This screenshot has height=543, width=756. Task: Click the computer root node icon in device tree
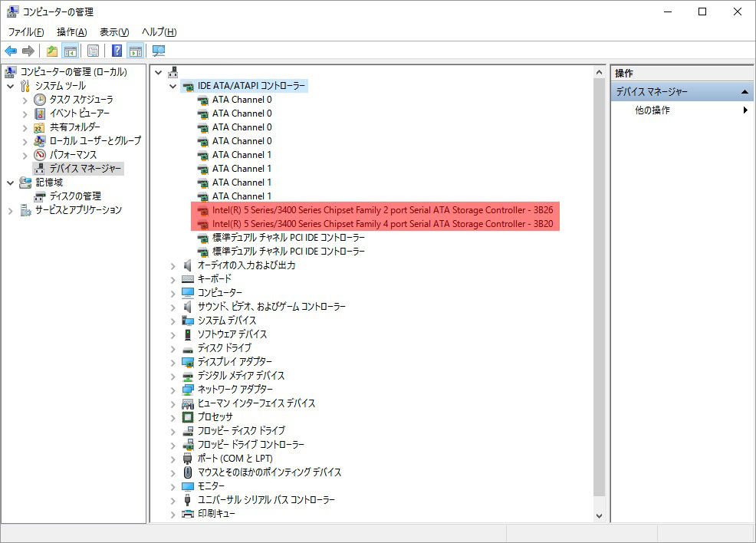click(173, 72)
